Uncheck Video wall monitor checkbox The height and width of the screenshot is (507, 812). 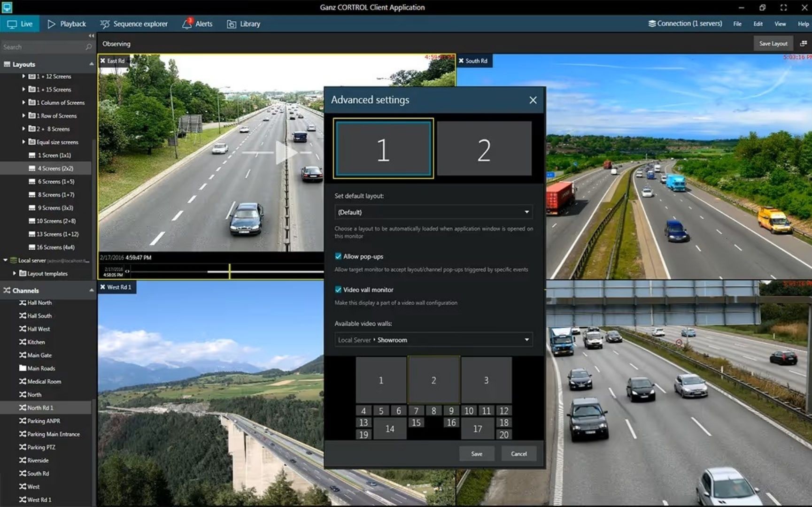(x=338, y=290)
